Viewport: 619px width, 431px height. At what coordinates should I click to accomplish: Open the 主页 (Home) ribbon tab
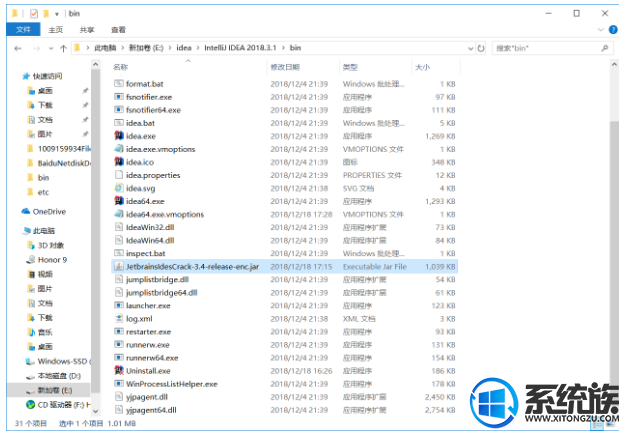click(56, 30)
